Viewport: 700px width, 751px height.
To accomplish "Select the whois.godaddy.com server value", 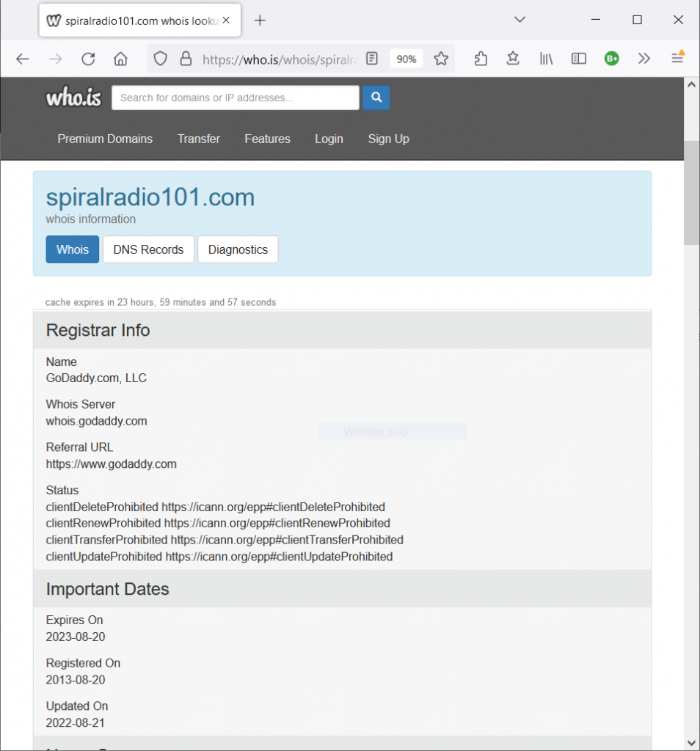I will 96,421.
